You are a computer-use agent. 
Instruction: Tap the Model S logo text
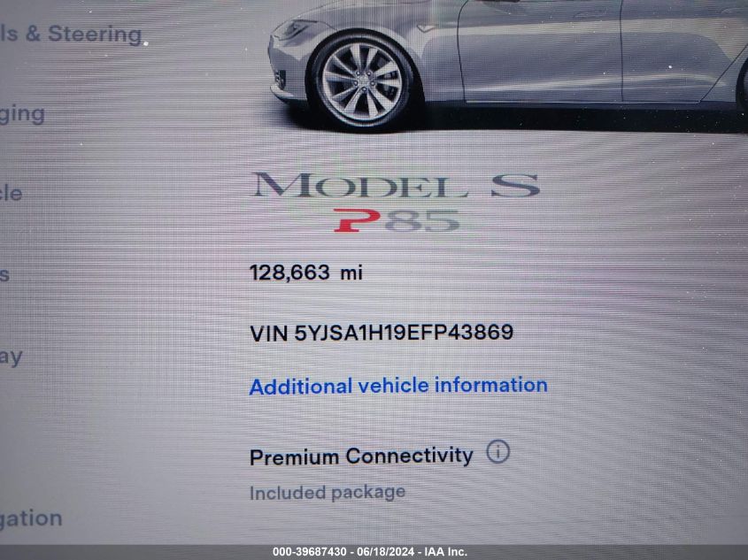(x=397, y=186)
